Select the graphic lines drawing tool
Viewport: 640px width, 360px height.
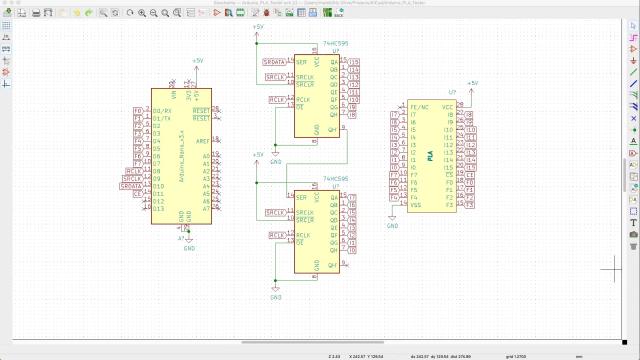coord(633,211)
